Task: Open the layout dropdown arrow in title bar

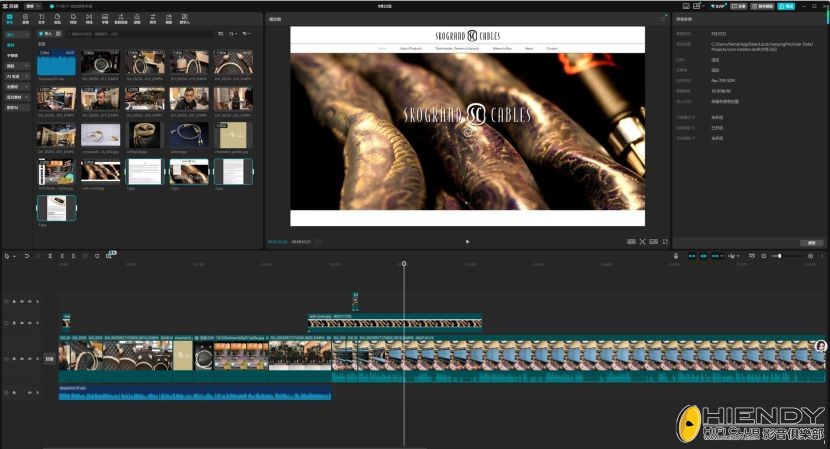Action: point(703,7)
